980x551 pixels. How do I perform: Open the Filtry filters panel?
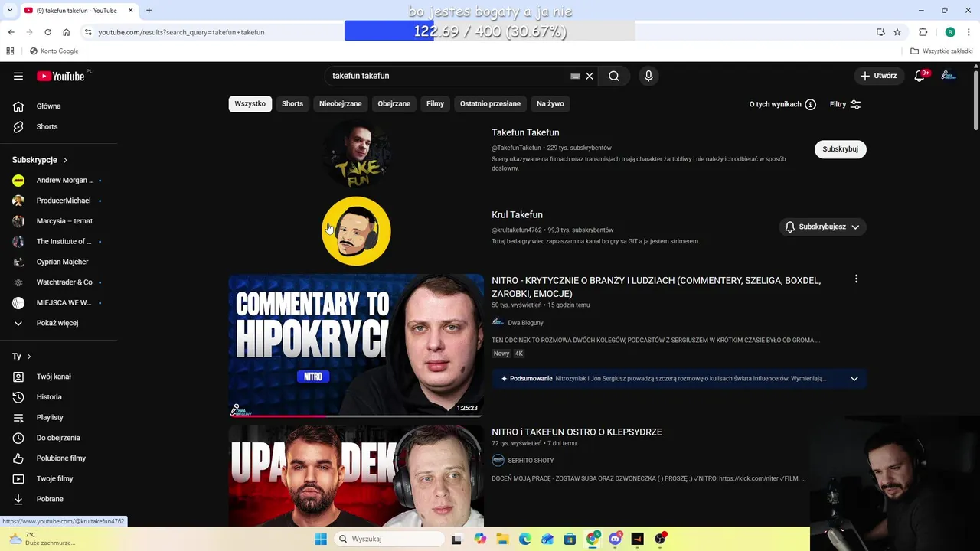pos(845,104)
